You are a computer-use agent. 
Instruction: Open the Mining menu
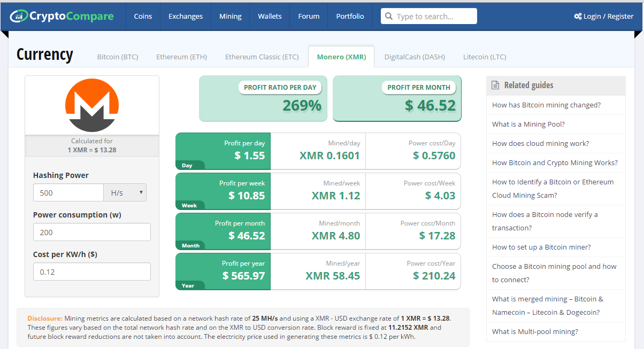click(x=231, y=17)
